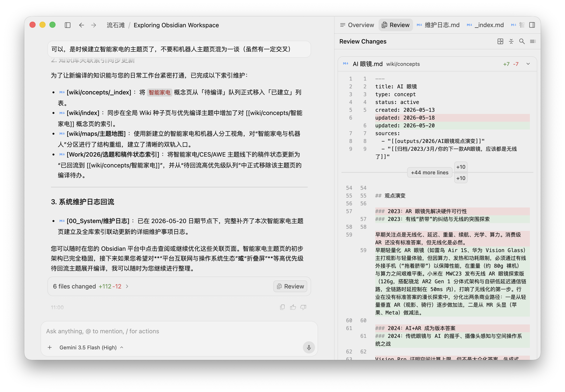Start voice input with the microphone
565x392 pixels.
pos(309,347)
